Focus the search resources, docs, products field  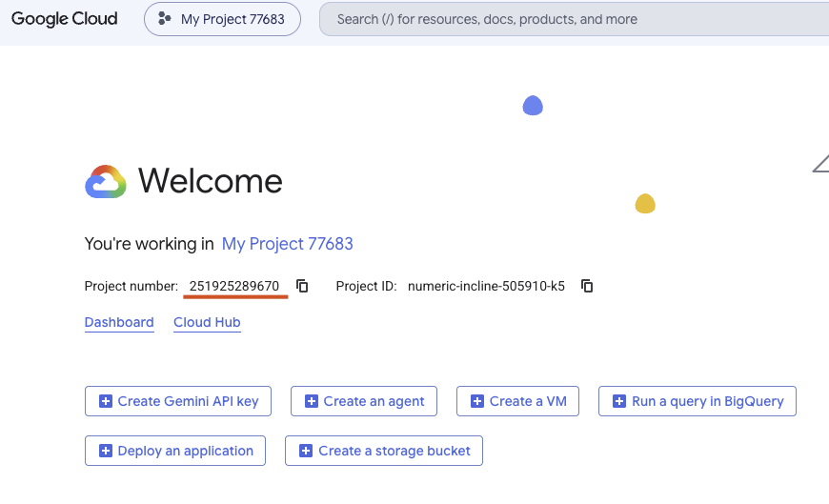[x=575, y=19]
